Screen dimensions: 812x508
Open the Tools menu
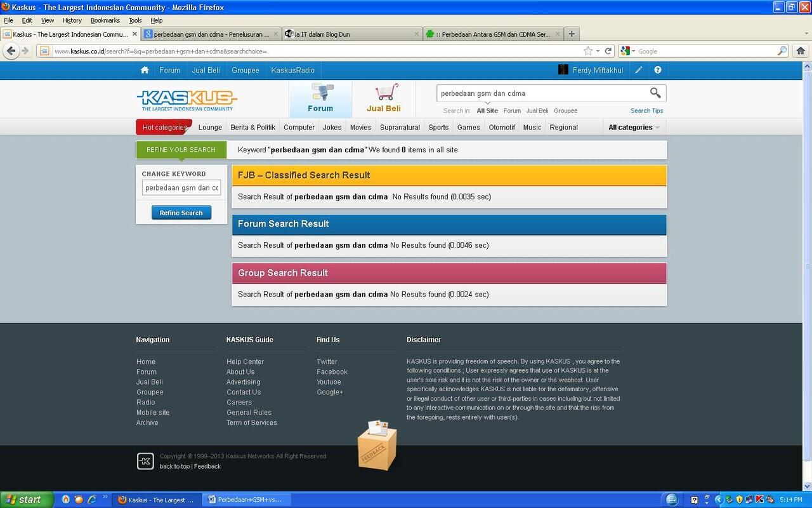135,20
